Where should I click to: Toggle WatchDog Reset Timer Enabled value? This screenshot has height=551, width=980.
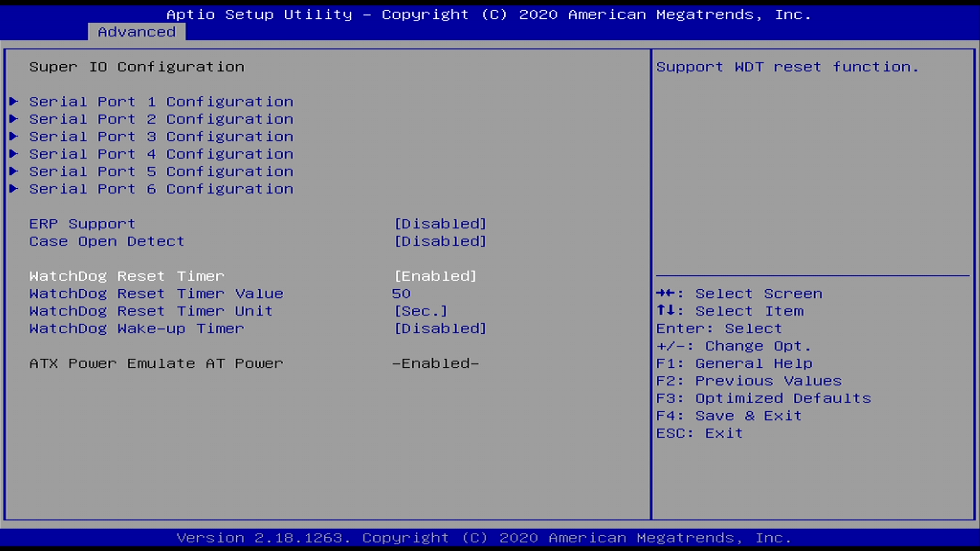[435, 276]
